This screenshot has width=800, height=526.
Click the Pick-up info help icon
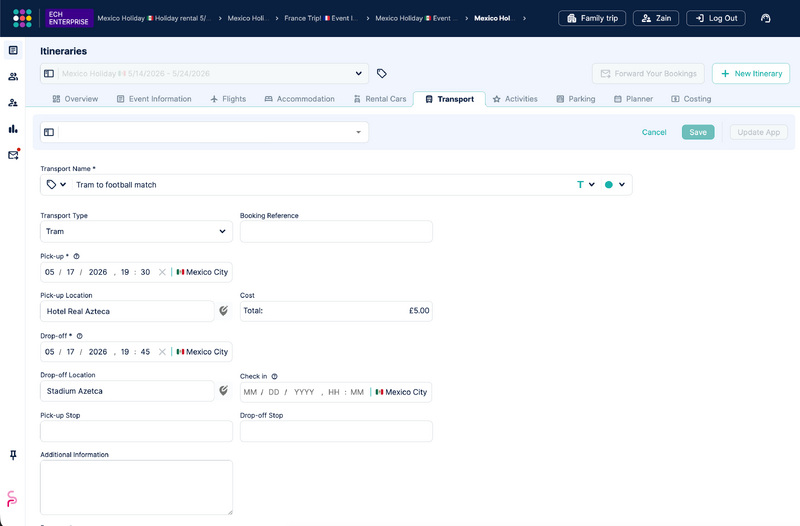pyautogui.click(x=77, y=256)
